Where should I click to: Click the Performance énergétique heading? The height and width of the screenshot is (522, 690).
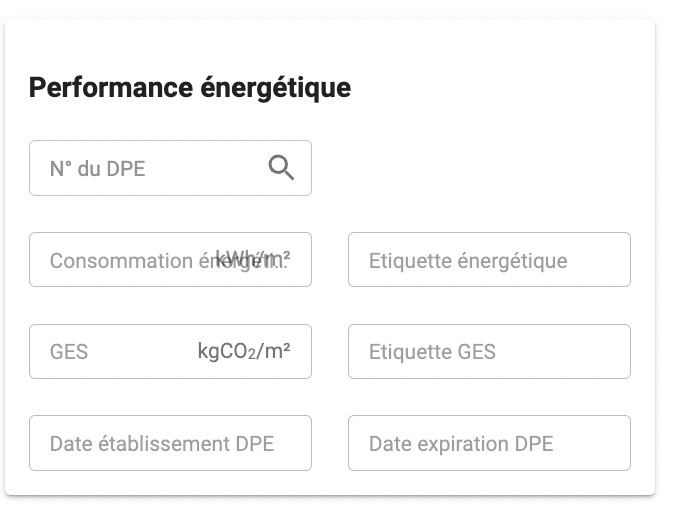[x=190, y=88]
